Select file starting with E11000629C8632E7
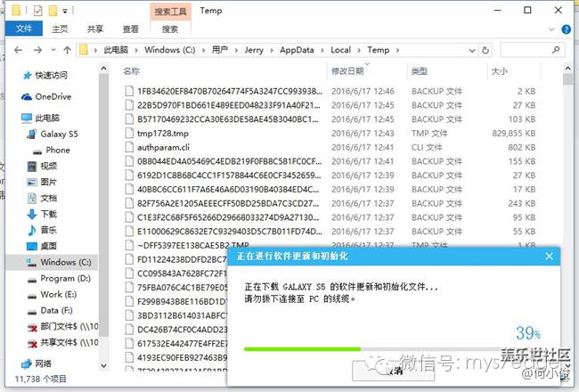 click(230, 232)
